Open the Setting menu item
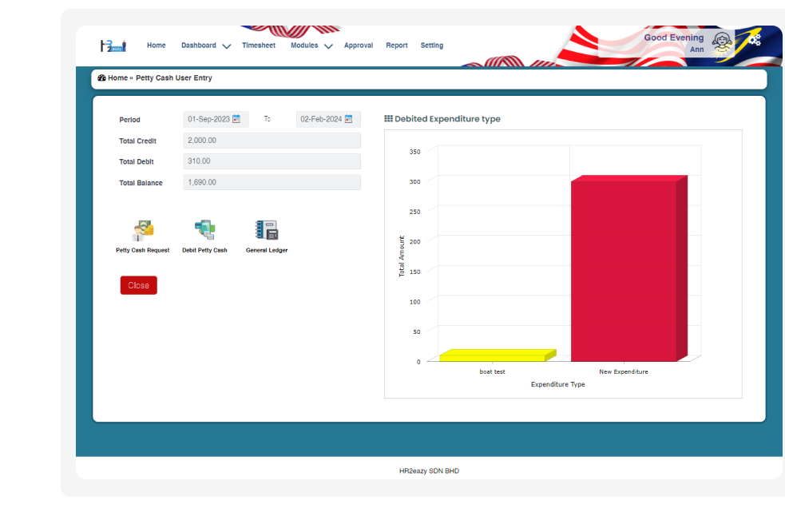 pos(432,46)
